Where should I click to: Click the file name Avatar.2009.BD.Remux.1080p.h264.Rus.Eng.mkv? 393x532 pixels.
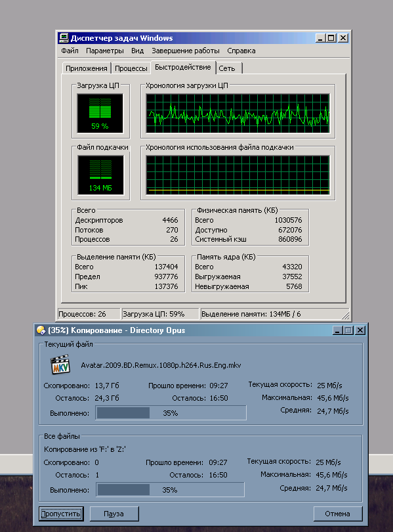tap(161, 365)
